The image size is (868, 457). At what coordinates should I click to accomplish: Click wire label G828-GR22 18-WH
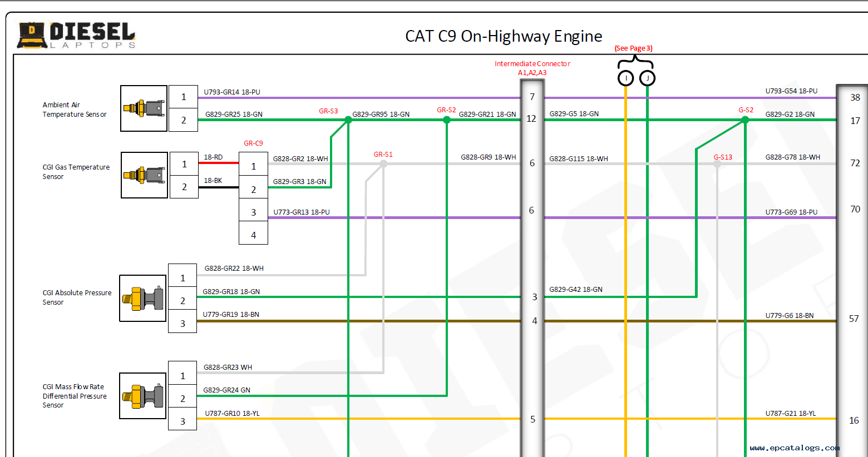(x=234, y=269)
